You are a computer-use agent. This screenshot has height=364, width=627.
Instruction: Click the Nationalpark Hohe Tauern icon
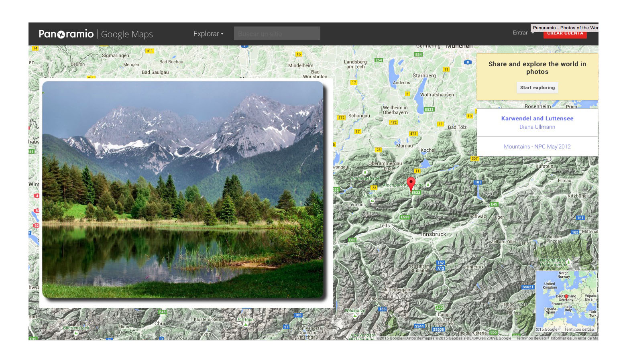pyautogui.click(x=568, y=262)
